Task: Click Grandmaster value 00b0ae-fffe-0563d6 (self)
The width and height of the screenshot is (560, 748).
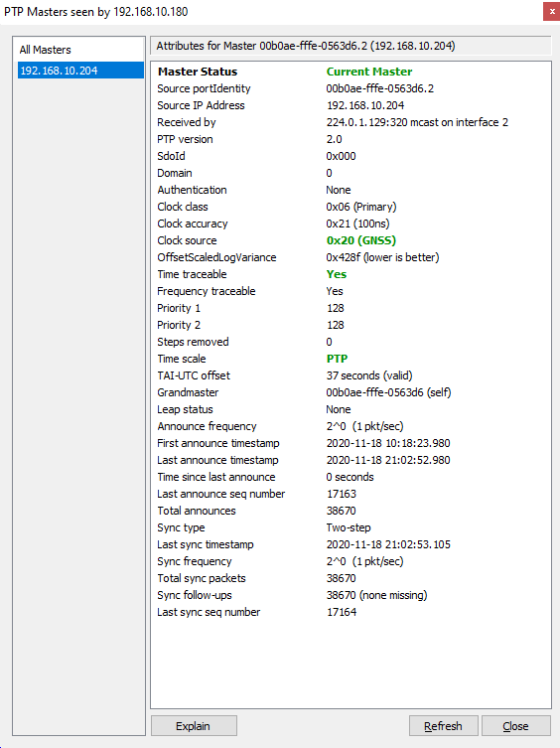Action: coord(388,392)
